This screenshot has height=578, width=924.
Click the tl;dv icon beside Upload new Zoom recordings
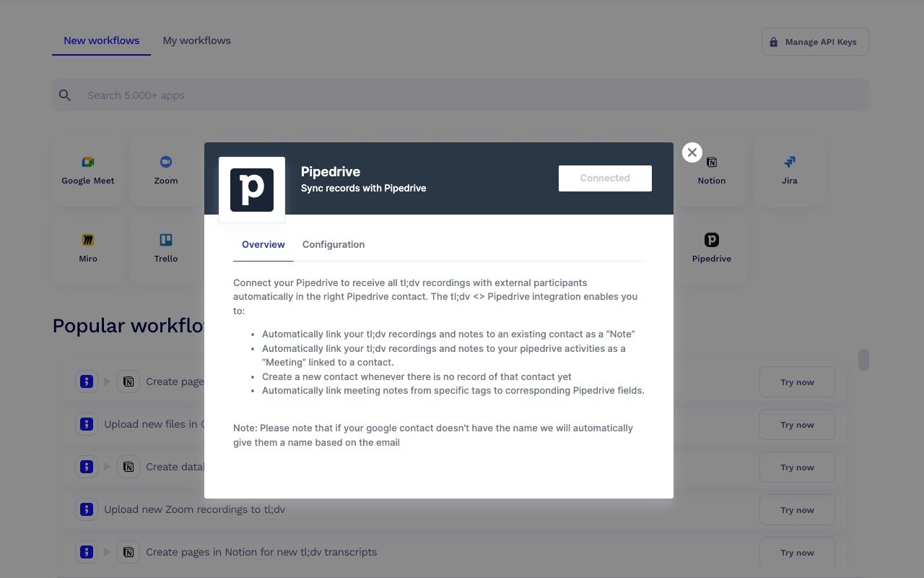click(87, 509)
